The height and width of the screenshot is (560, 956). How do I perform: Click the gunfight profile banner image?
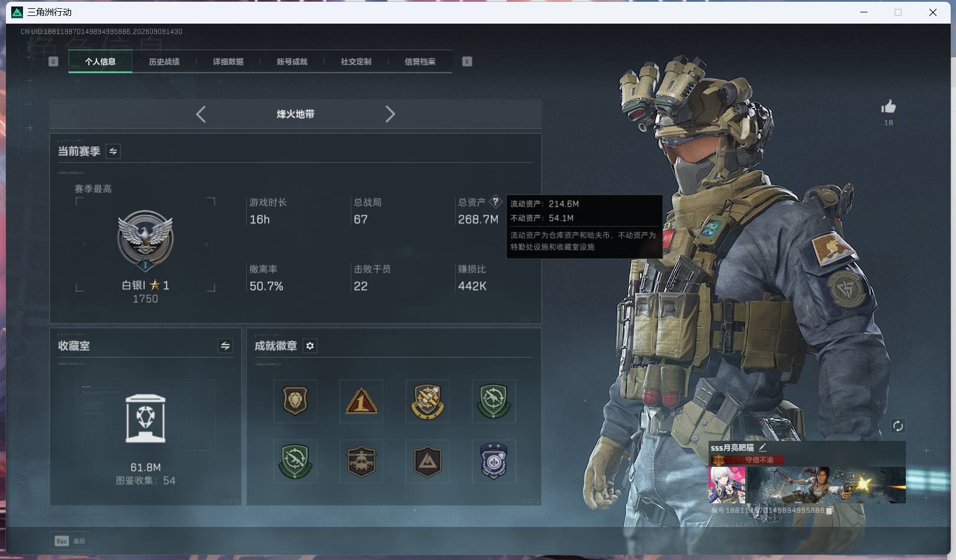[x=826, y=484]
